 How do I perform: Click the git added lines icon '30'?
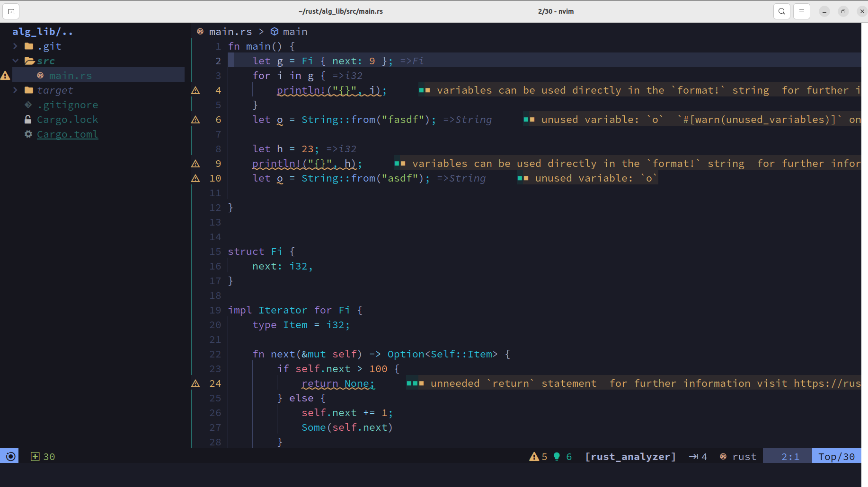point(43,457)
